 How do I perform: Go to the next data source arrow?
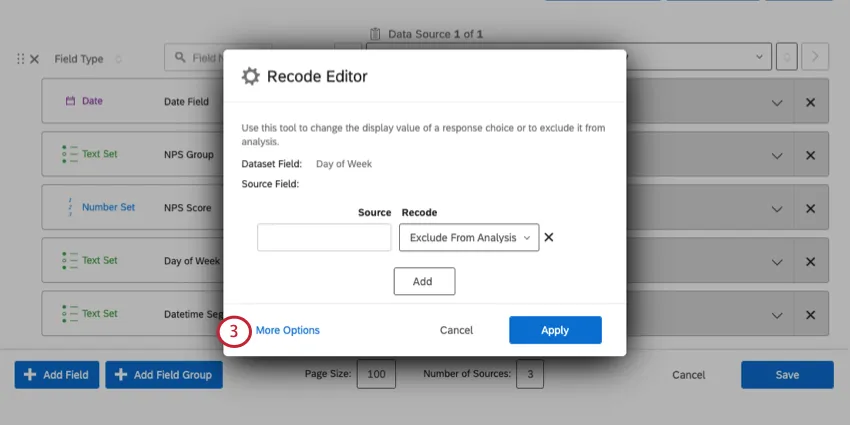click(815, 56)
